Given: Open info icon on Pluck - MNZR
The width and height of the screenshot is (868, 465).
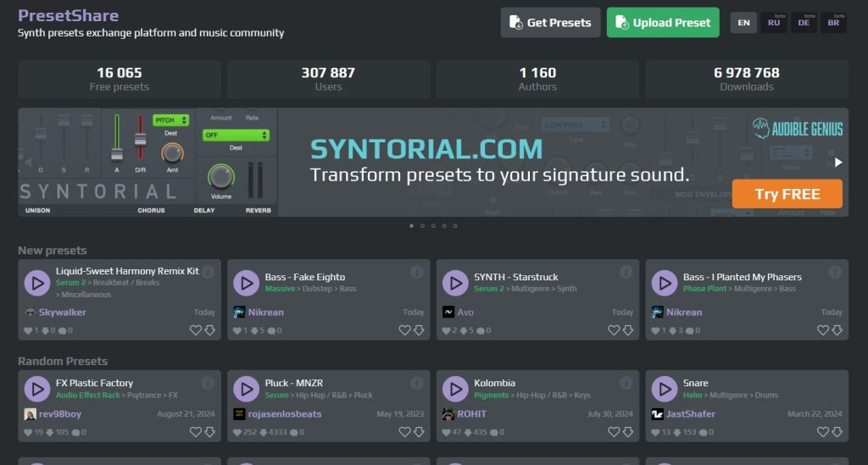Looking at the screenshot, I should tap(417, 383).
